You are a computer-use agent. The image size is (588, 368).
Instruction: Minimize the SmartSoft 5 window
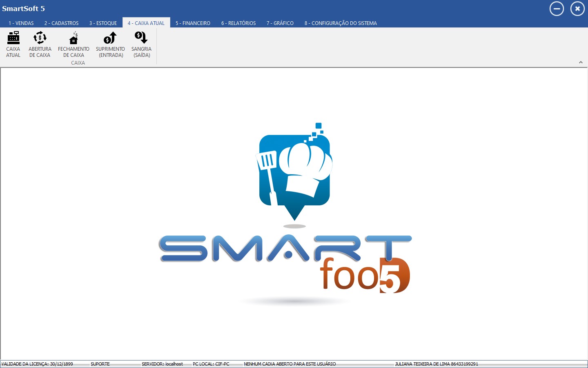tap(557, 9)
